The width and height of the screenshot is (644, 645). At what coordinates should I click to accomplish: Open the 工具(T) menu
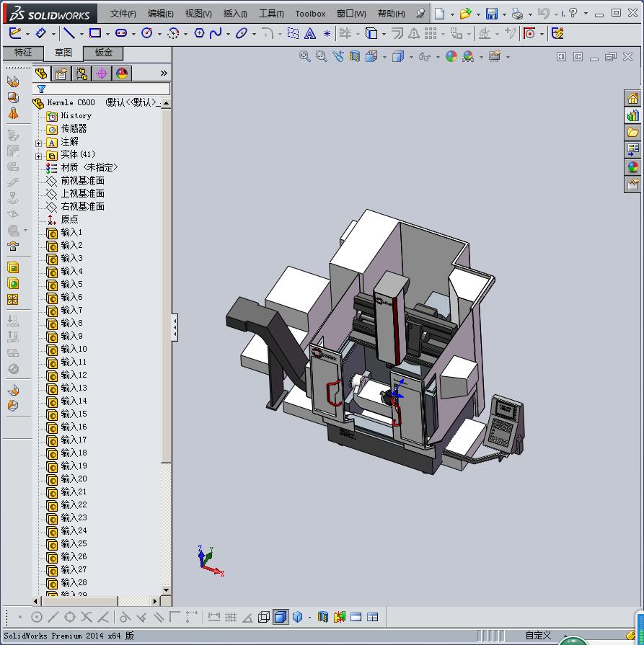[x=270, y=14]
